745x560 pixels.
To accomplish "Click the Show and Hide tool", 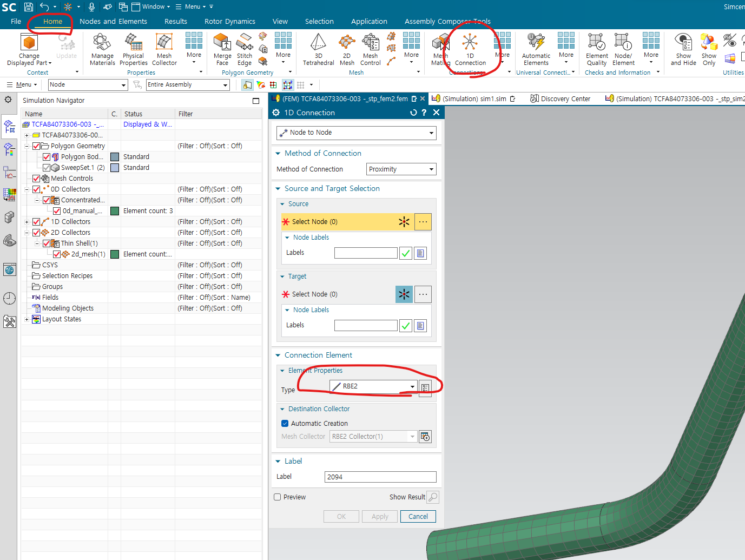I will tap(683, 49).
